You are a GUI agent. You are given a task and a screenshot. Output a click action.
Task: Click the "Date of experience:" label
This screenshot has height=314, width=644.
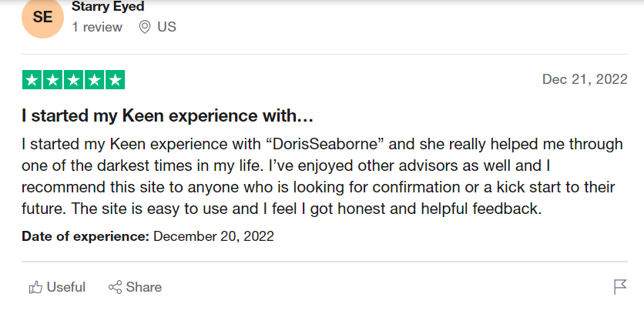pyautogui.click(x=86, y=236)
